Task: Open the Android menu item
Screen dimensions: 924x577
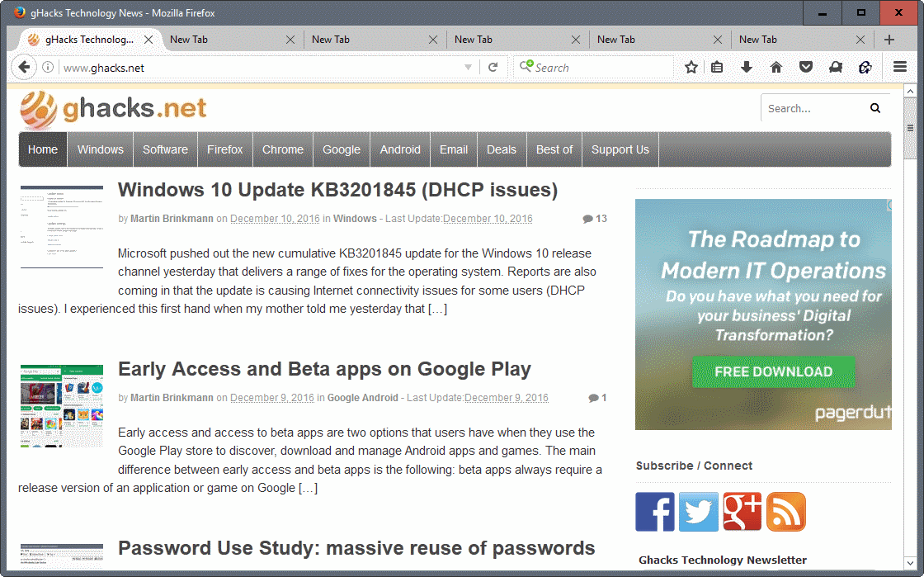Action: click(400, 149)
